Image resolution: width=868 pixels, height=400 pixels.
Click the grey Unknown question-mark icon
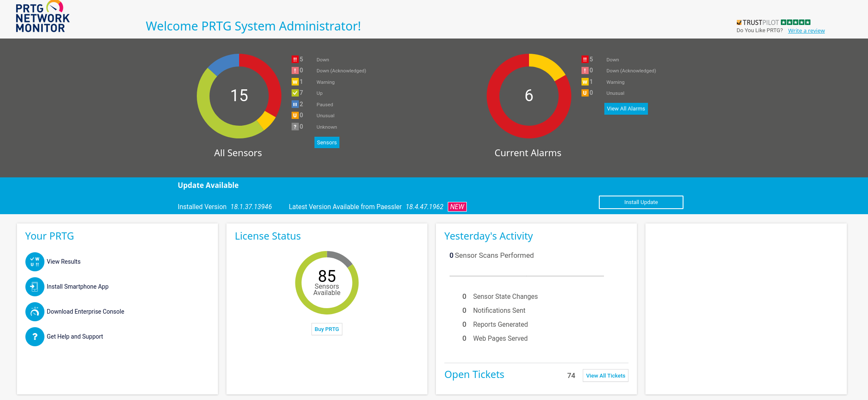[x=295, y=127]
